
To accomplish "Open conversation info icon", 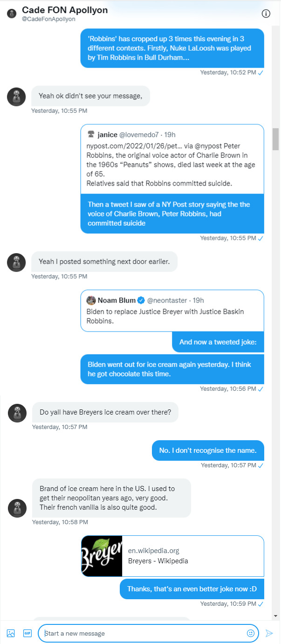I will click(266, 14).
